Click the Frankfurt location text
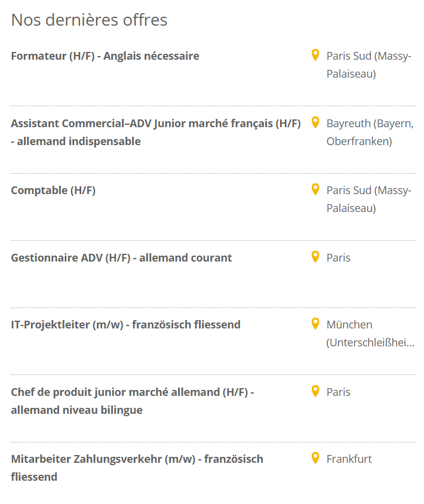The width and height of the screenshot is (424, 504). click(349, 459)
